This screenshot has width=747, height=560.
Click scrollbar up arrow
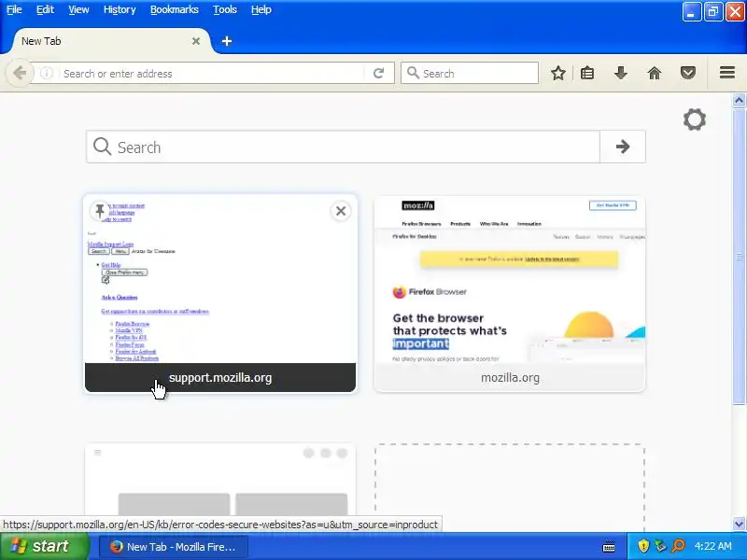739,100
